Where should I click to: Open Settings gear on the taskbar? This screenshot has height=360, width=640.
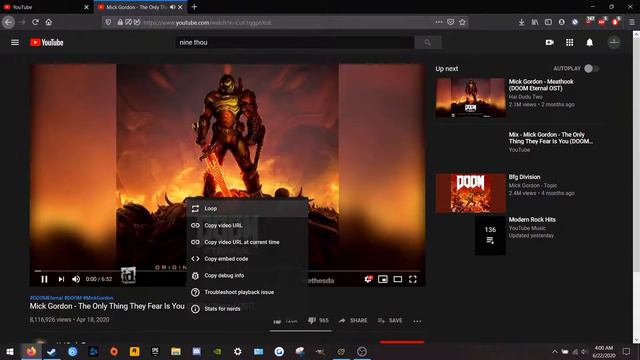click(x=238, y=351)
